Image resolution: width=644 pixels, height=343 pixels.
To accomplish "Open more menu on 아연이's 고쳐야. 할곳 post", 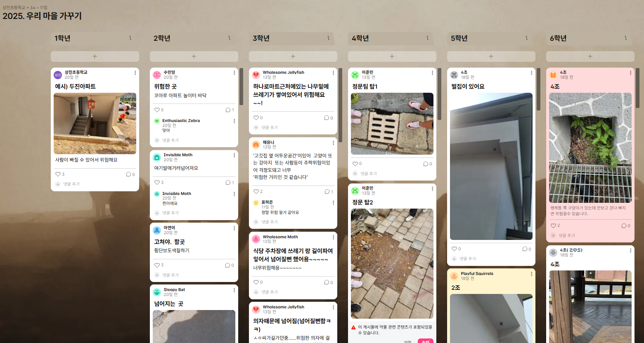I will click(234, 228).
